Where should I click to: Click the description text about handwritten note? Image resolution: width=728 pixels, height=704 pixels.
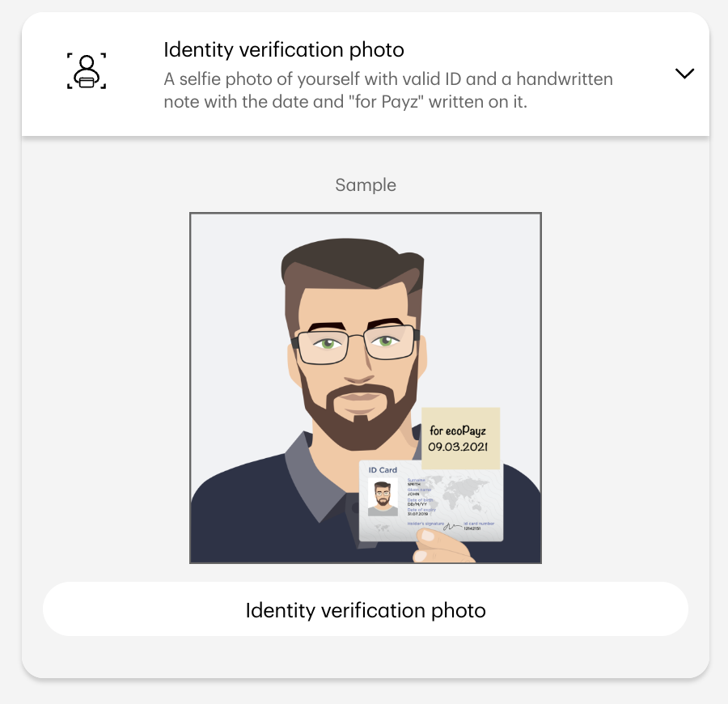pos(388,90)
